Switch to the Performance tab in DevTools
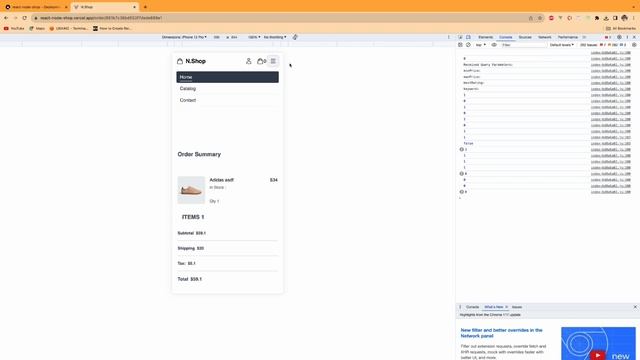Screen dimensions: 640x360 tap(568, 37)
